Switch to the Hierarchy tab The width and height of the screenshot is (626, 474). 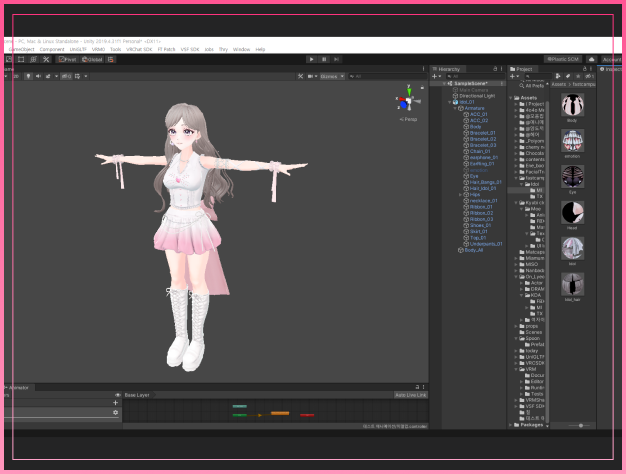[x=446, y=69]
